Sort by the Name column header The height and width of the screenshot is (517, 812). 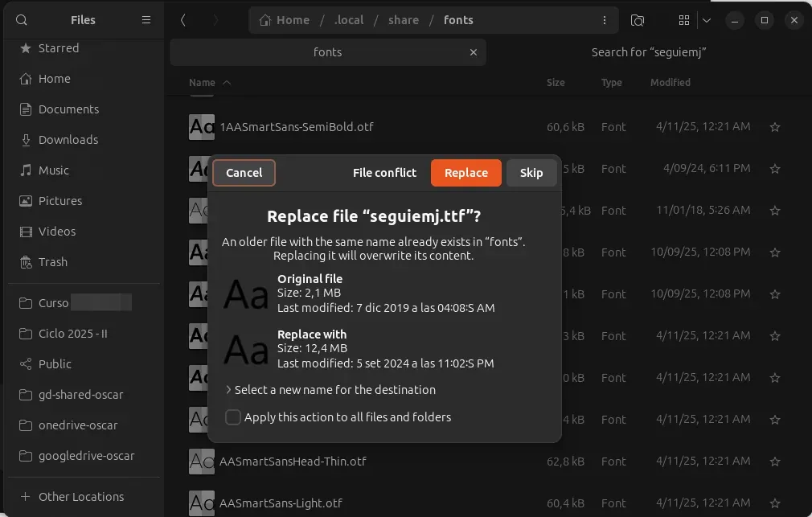203,82
